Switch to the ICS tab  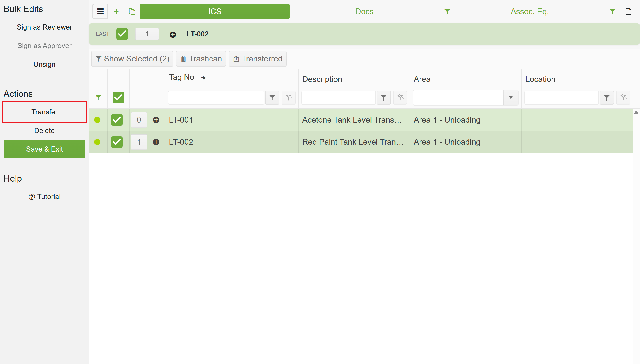(x=214, y=12)
